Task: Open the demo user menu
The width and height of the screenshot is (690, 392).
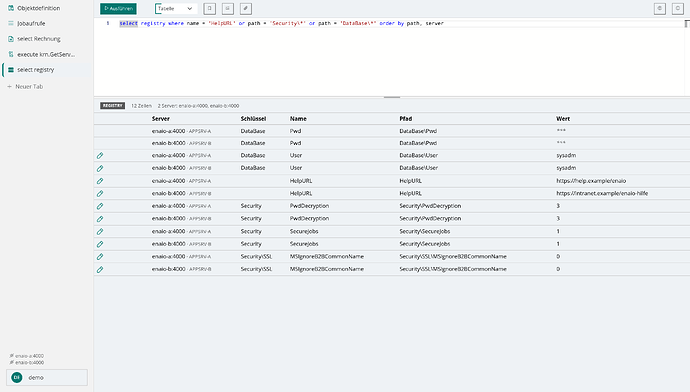Action: click(x=47, y=377)
